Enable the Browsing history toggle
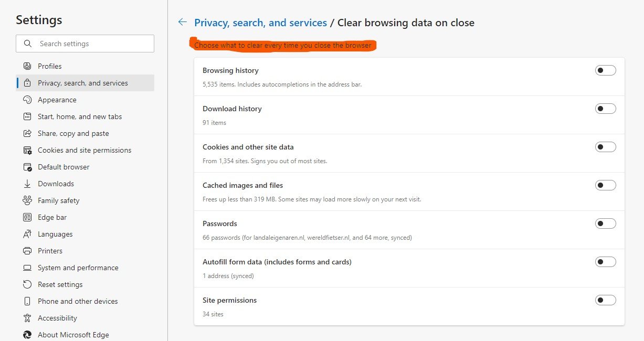The width and height of the screenshot is (644, 341). click(x=605, y=70)
